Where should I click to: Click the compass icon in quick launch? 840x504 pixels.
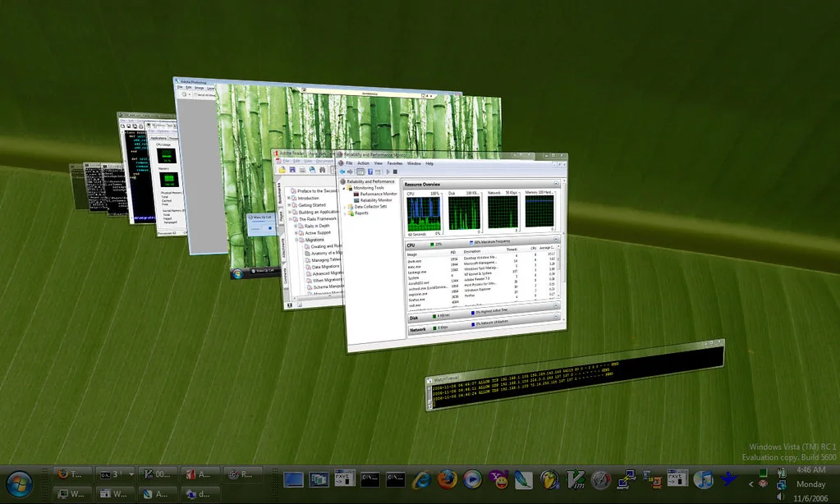600,480
